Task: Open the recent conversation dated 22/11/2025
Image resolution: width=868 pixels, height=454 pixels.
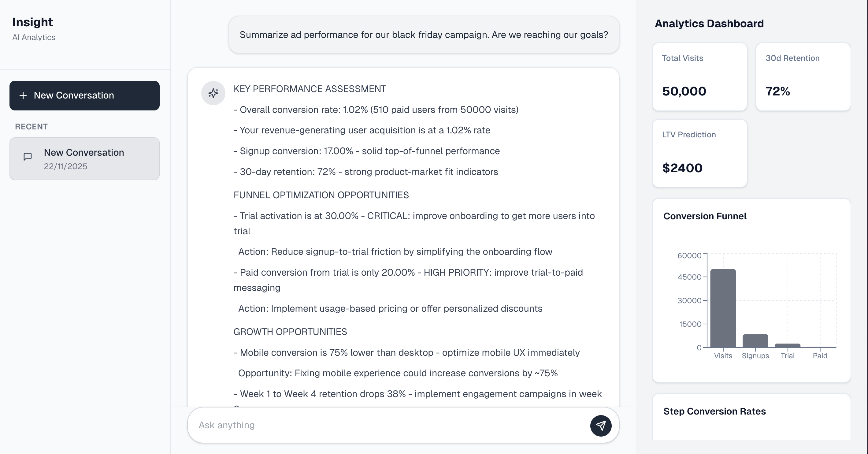Action: coord(84,159)
